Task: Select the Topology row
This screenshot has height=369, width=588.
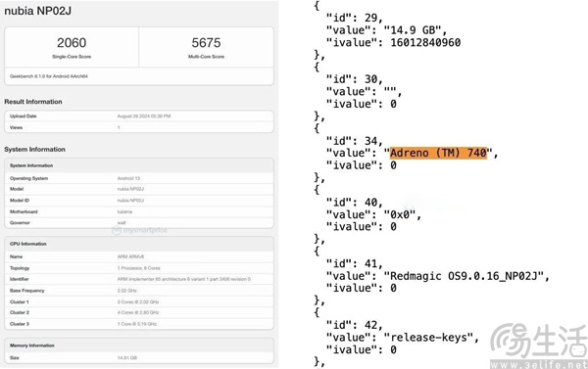Action: [x=139, y=268]
